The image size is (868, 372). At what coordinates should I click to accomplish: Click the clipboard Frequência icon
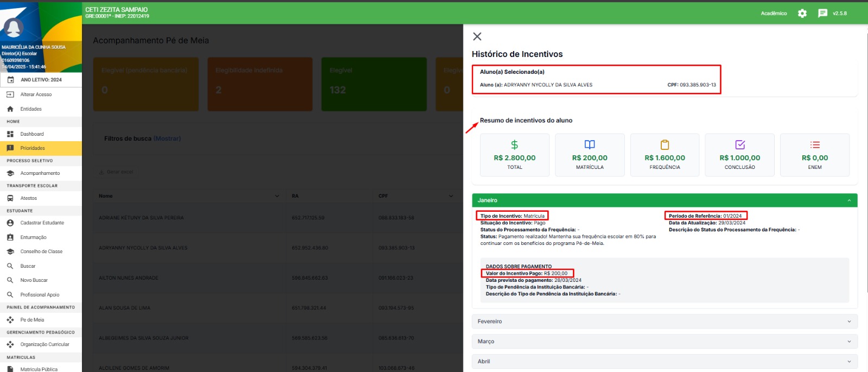click(665, 145)
